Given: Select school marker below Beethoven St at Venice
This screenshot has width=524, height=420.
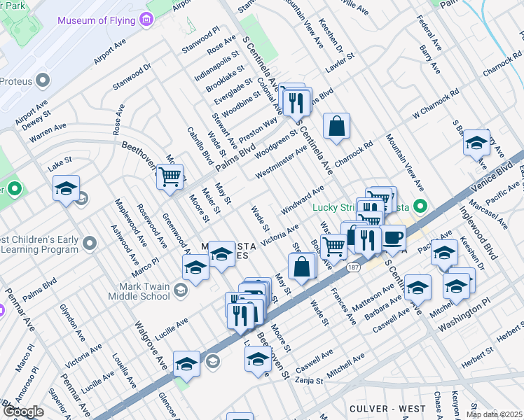Looking at the screenshot, I should [258, 361].
